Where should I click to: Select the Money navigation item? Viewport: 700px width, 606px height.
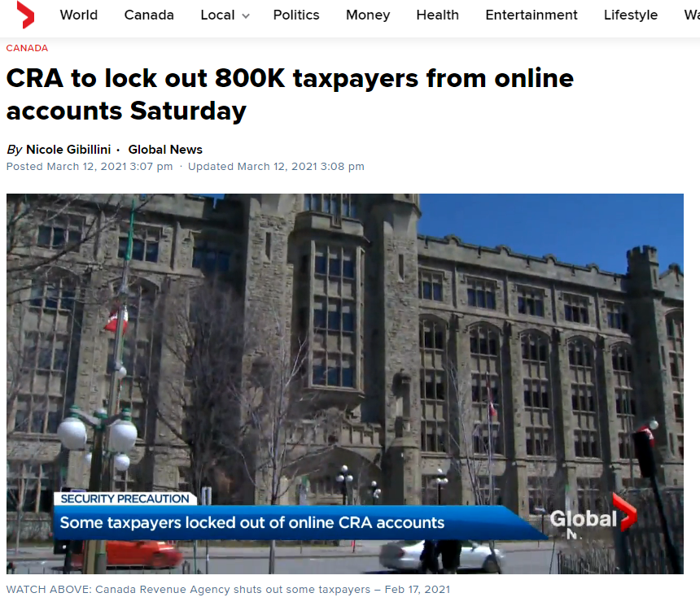coord(368,15)
